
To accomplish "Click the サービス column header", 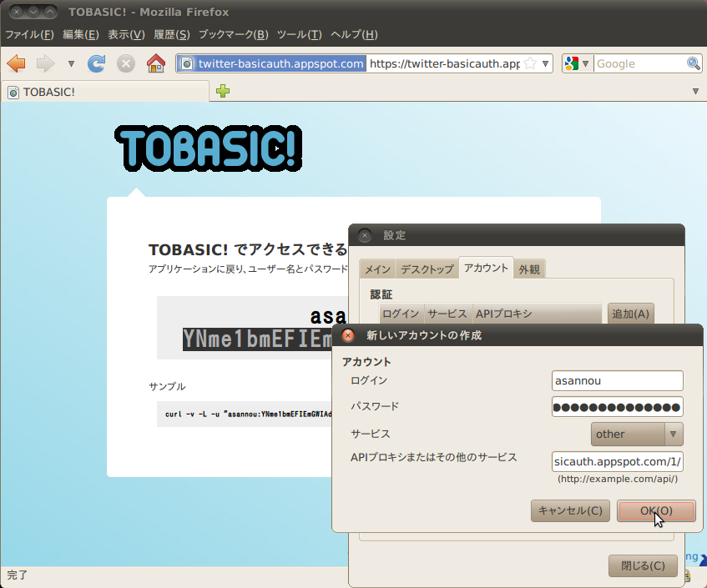I will point(447,314).
